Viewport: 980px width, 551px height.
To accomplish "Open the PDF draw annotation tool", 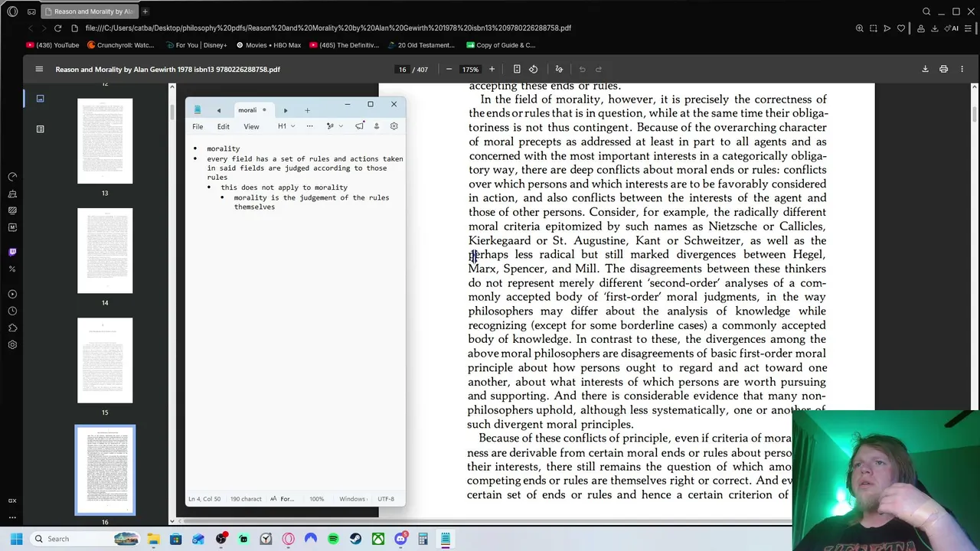I will (x=559, y=69).
